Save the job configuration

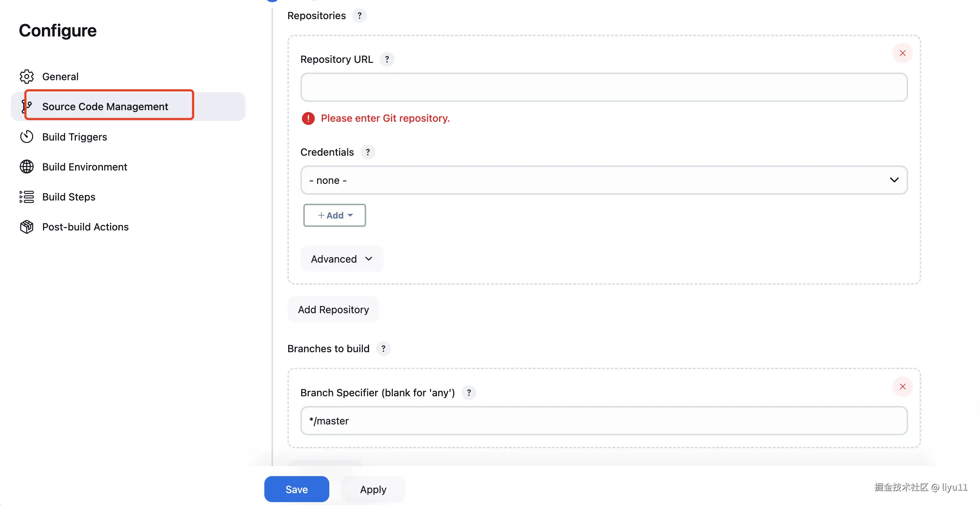(x=296, y=489)
